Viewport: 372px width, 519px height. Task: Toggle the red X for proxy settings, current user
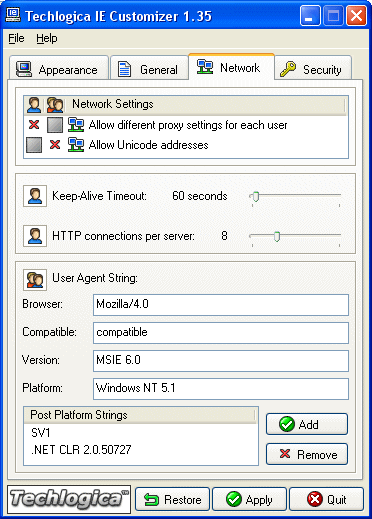34,125
